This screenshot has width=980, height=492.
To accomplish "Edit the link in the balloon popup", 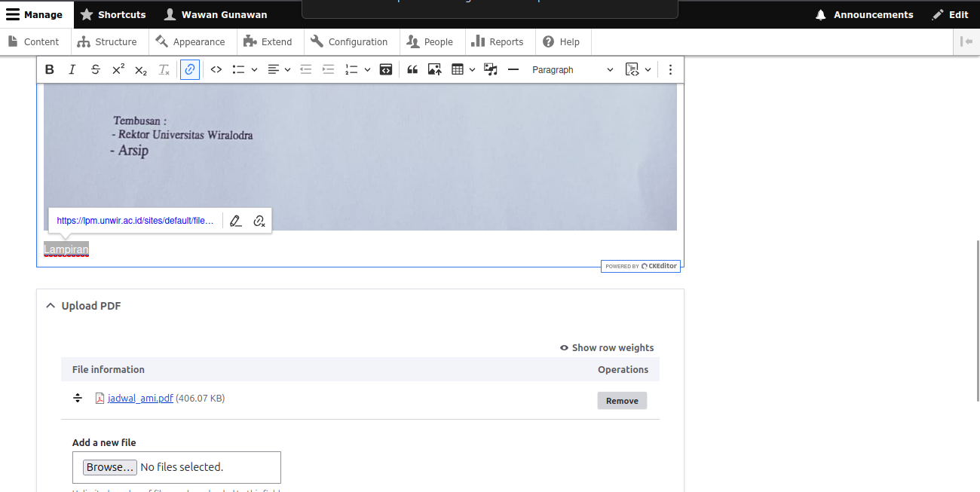I will coord(236,221).
